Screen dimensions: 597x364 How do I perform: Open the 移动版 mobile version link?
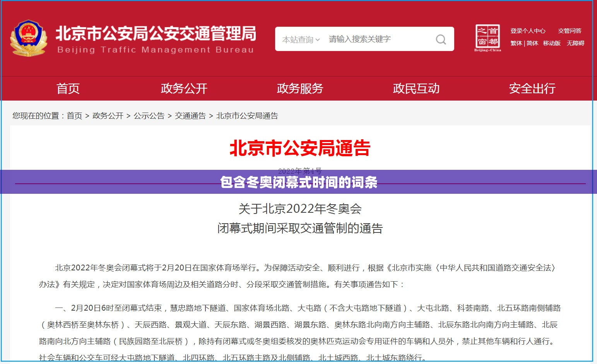coord(552,43)
